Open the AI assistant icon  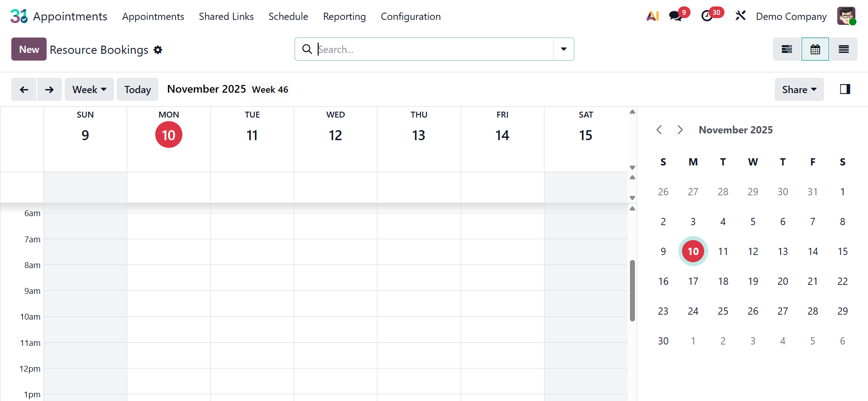(653, 16)
